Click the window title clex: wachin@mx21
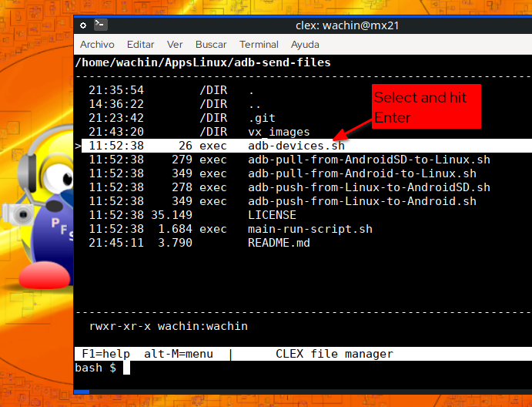 point(347,25)
